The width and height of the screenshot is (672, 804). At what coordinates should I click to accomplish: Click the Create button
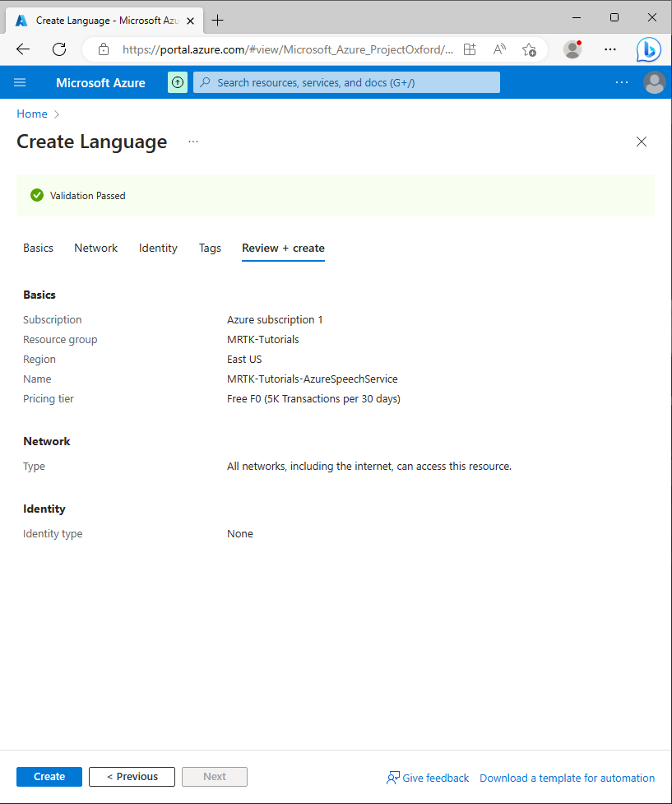49,777
